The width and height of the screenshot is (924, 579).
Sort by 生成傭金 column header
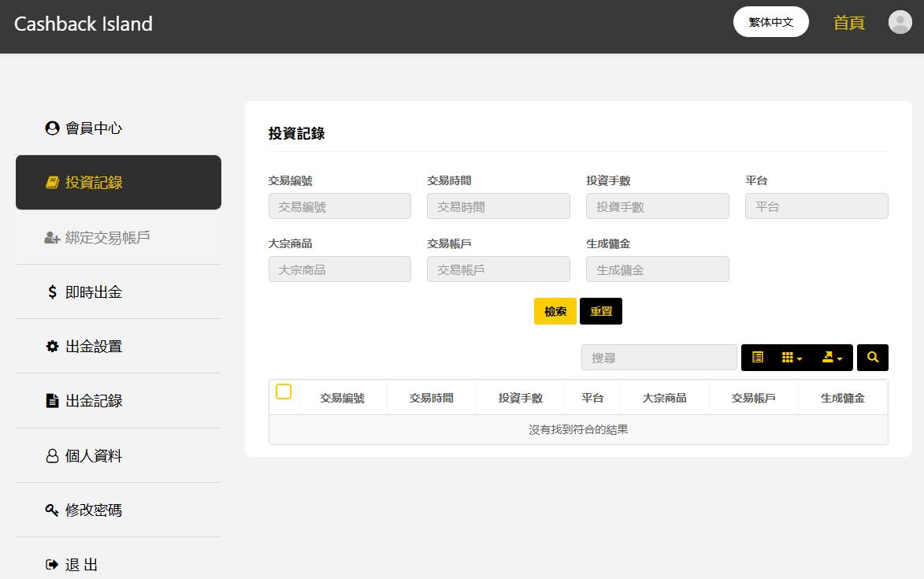(843, 398)
